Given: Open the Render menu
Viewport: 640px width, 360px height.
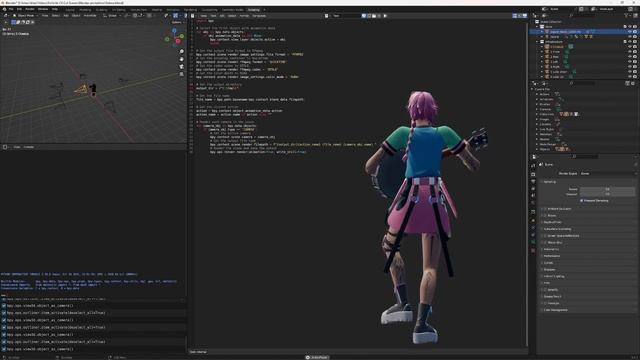Looking at the screenshot, I should (30, 9).
